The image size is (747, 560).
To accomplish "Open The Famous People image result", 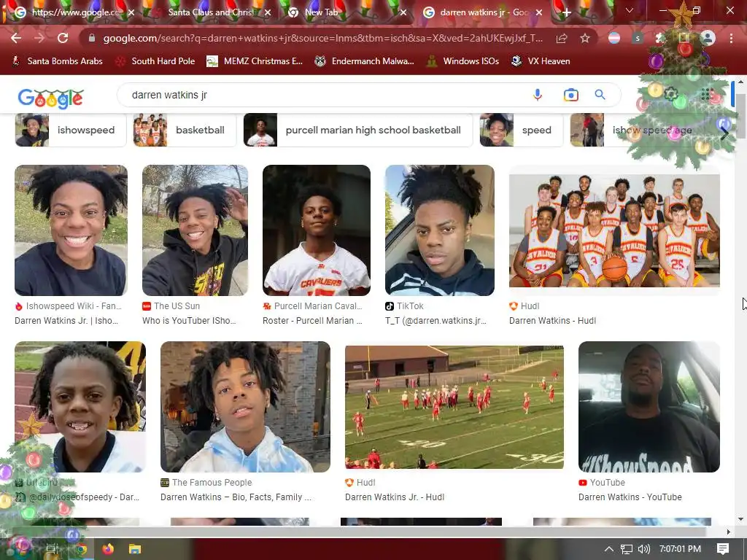I will pyautogui.click(x=245, y=407).
